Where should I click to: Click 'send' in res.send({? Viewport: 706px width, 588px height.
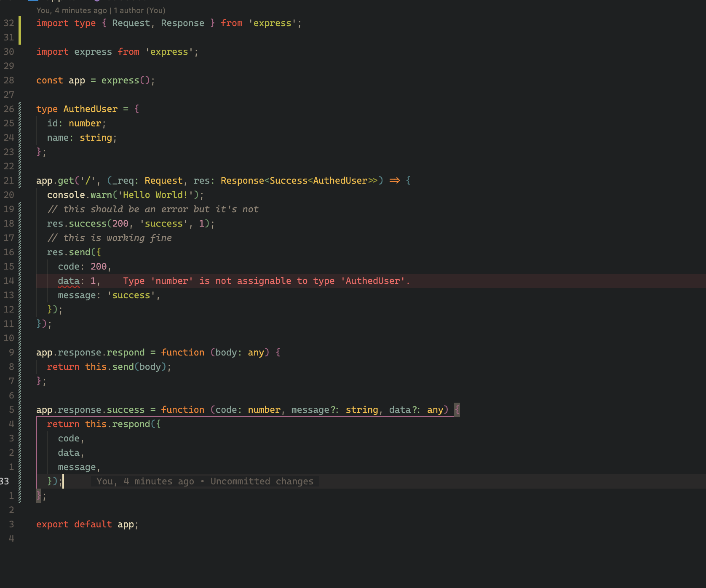click(x=80, y=252)
